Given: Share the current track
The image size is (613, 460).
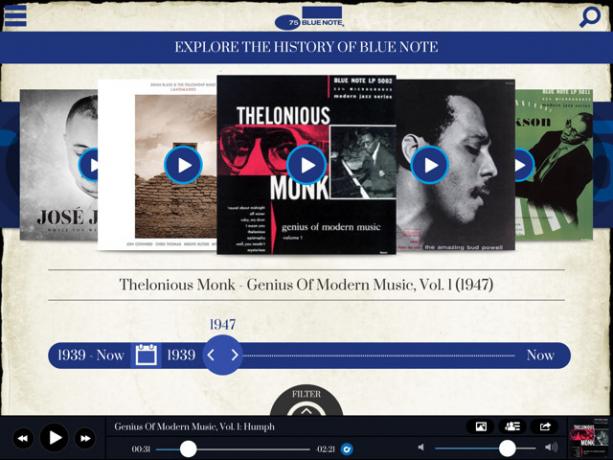Looking at the screenshot, I should 545,426.
